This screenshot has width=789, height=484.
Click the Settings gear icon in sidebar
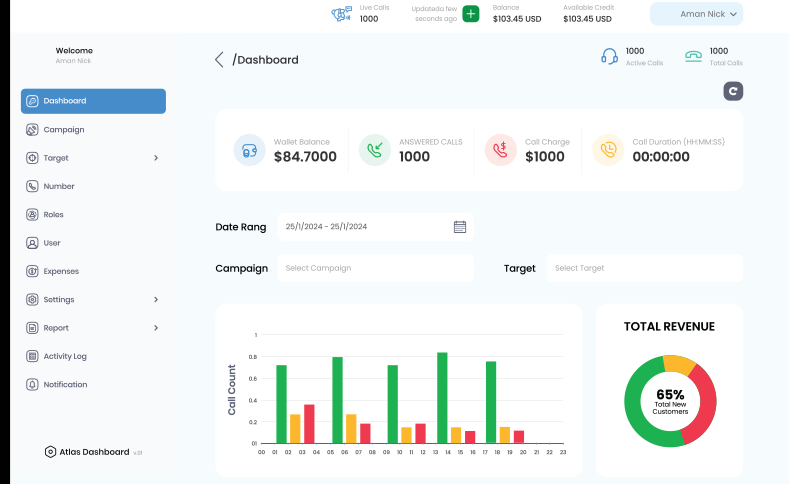(32, 299)
